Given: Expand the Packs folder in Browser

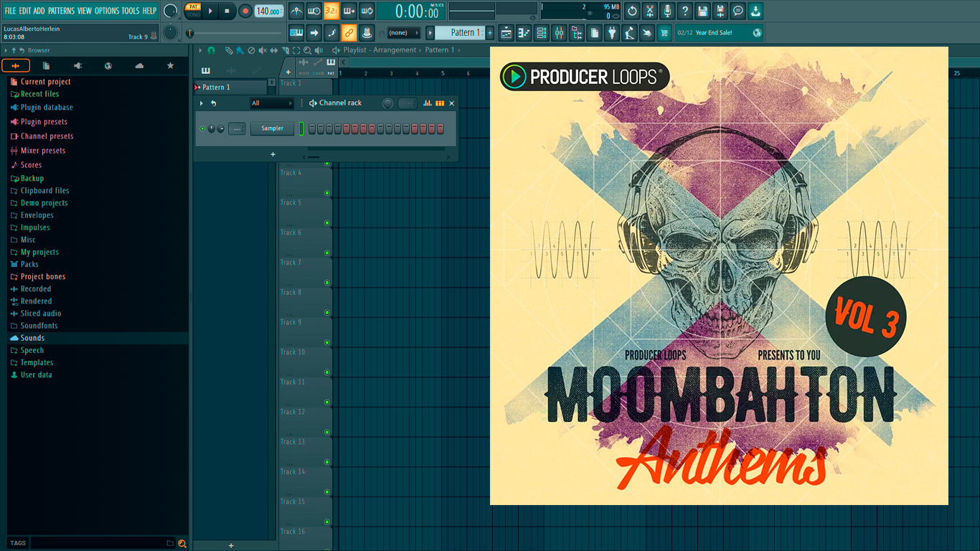Looking at the screenshot, I should pyautogui.click(x=29, y=264).
